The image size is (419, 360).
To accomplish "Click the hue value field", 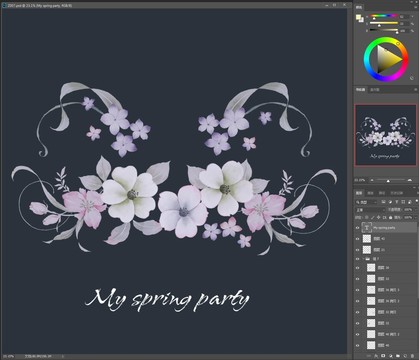I will tap(404, 16).
